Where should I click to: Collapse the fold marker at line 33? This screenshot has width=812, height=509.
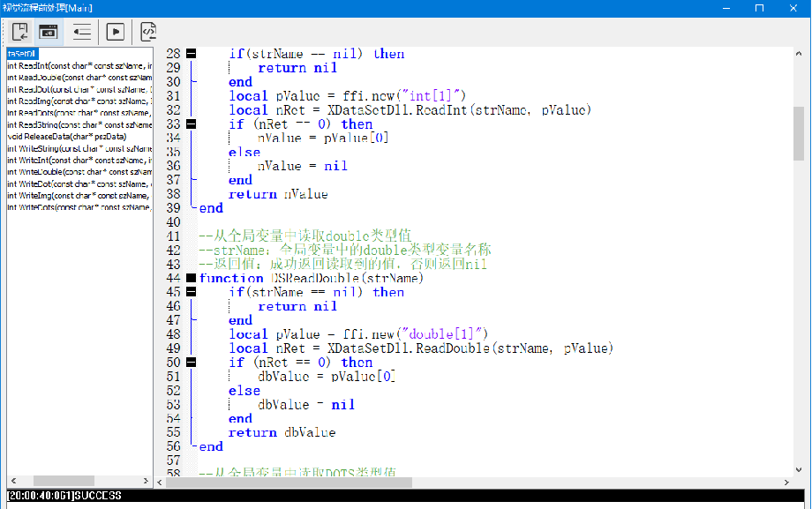(x=191, y=124)
